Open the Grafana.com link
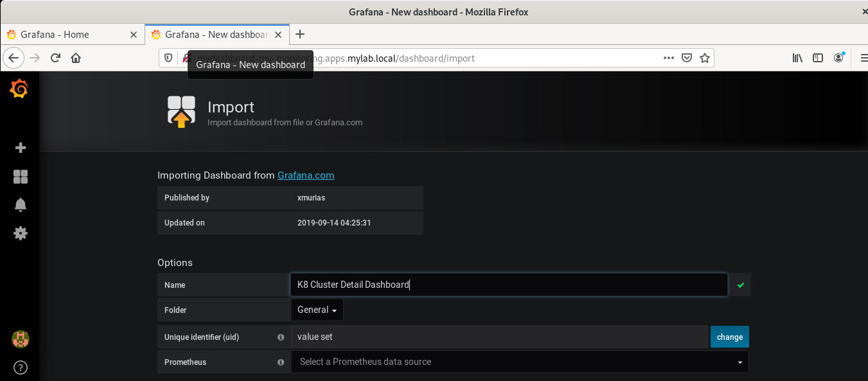Image resolution: width=868 pixels, height=381 pixels. pyautogui.click(x=306, y=175)
